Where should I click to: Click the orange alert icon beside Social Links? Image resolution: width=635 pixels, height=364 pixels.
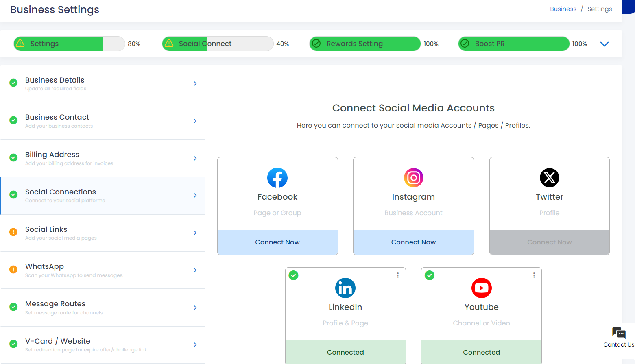click(13, 232)
